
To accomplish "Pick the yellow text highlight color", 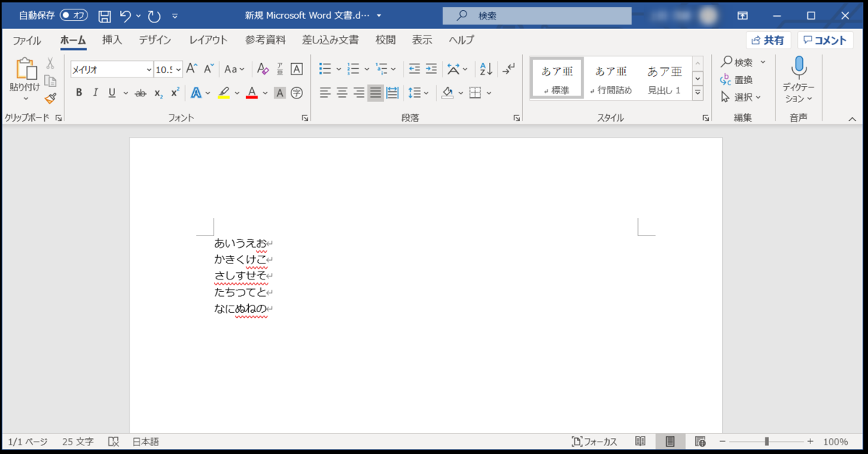I will (x=224, y=93).
